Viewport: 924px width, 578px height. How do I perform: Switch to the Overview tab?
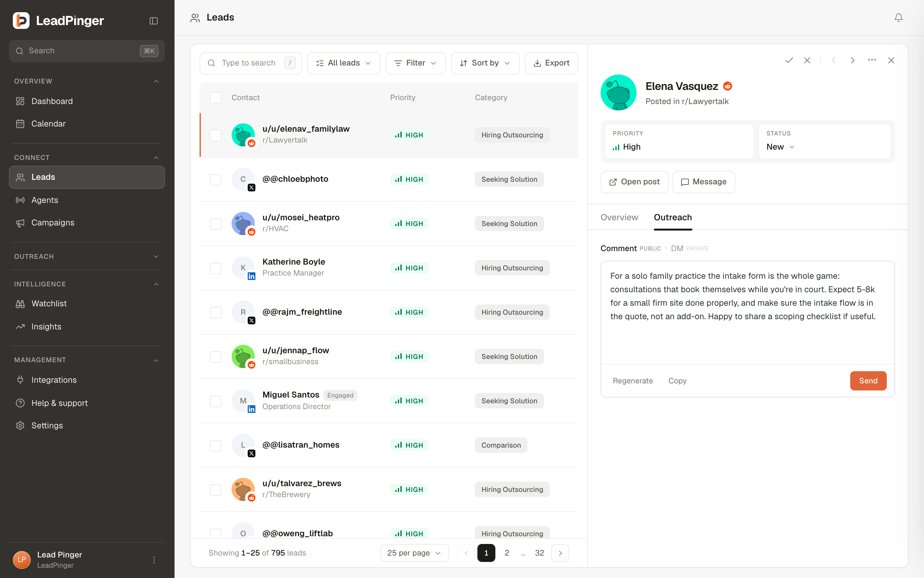(x=619, y=217)
